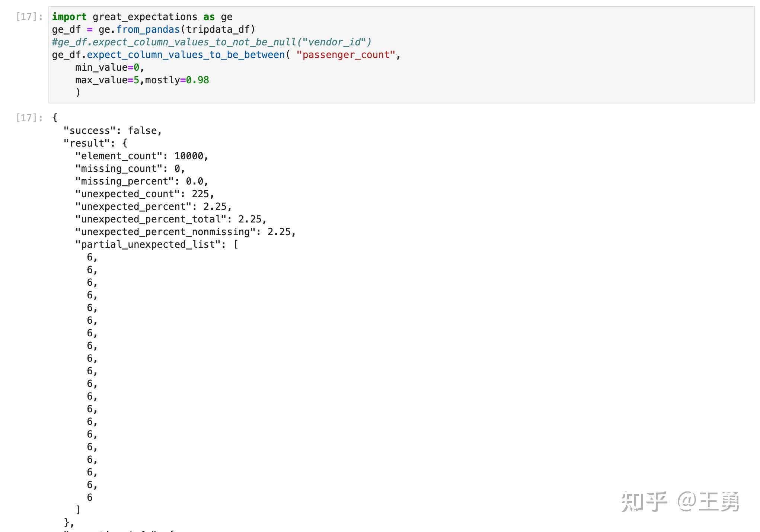Click the "unexpected_percent_total" output line
Viewport: 760px width, 532px height.
171,219
